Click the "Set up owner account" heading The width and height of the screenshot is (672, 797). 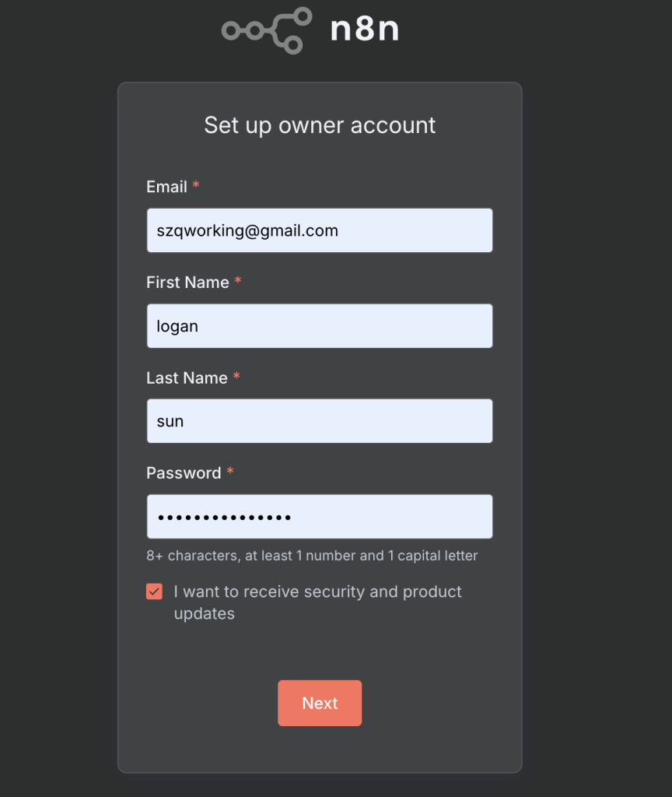click(320, 125)
